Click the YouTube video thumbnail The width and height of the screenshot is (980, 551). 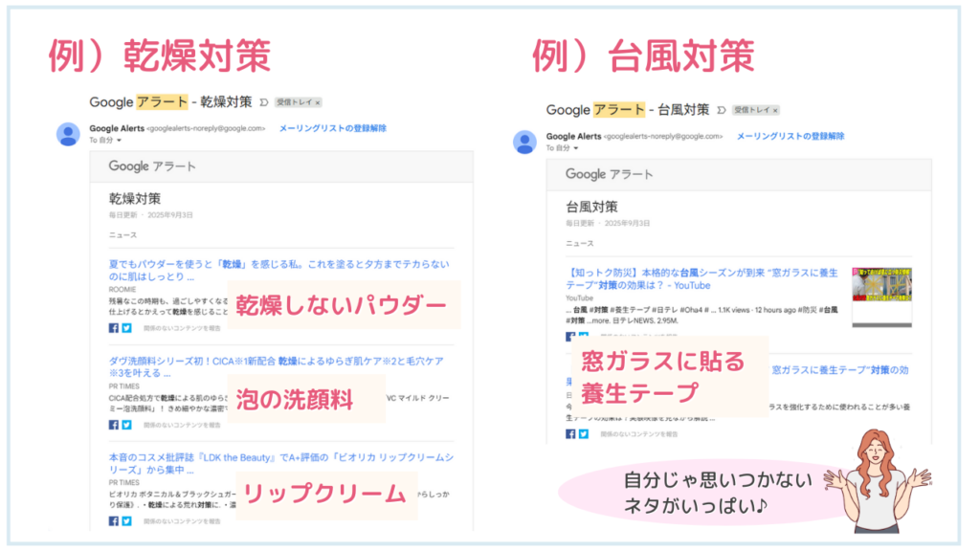coord(881,297)
